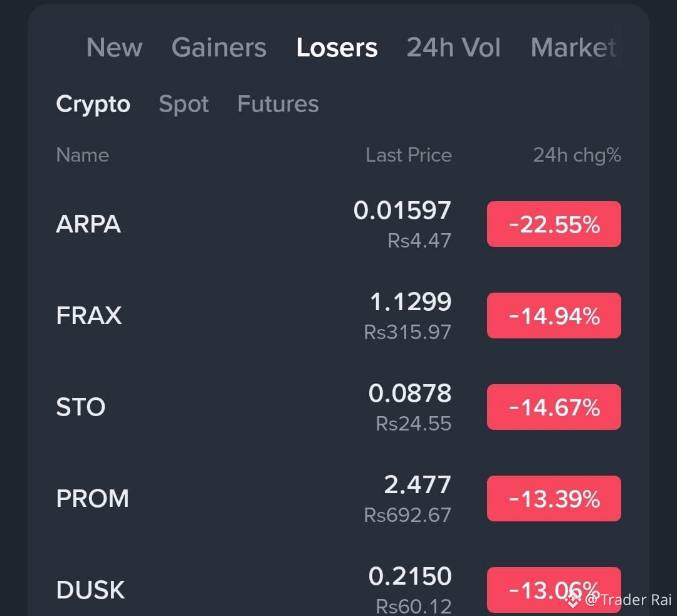This screenshot has width=677, height=616.
Task: Select the Losers tab
Action: click(337, 48)
